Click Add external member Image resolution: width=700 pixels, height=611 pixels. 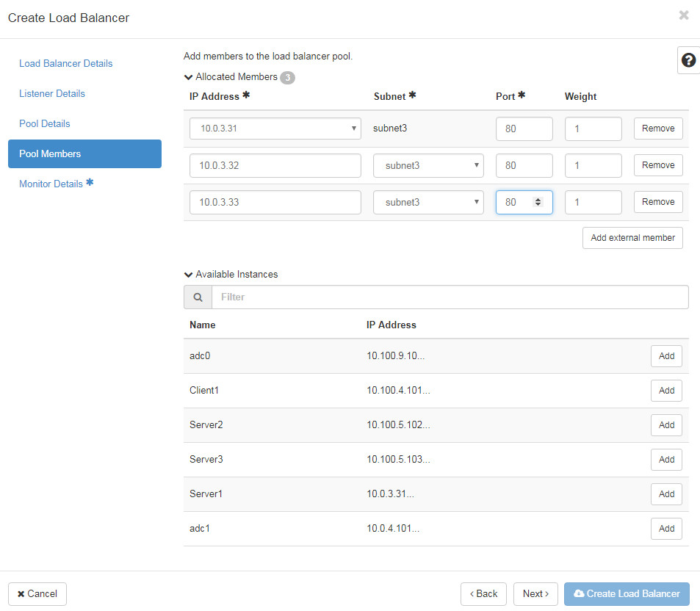632,237
